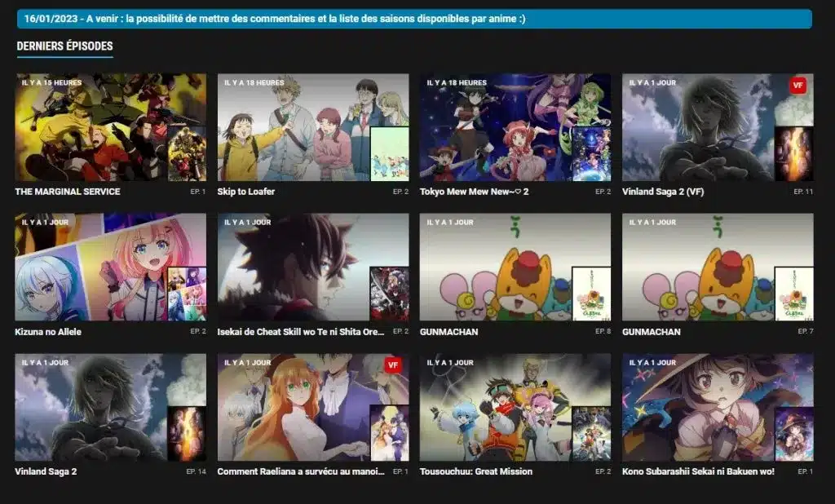Open the DERNIERS ÉPISODES section tab
This screenshot has height=504, width=835.
[64, 46]
